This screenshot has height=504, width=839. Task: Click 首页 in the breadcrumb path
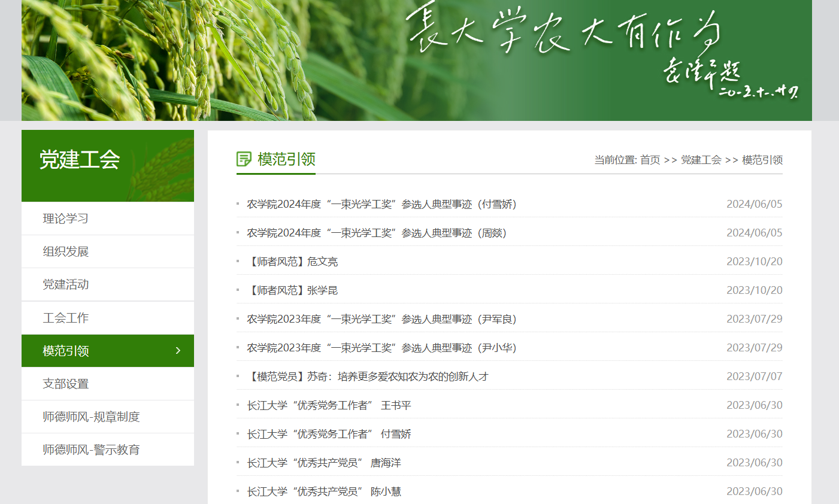tap(650, 160)
